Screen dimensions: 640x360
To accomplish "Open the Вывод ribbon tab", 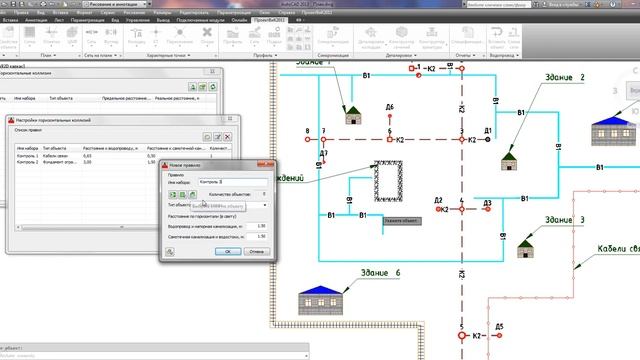I will pyautogui.click(x=163, y=20).
